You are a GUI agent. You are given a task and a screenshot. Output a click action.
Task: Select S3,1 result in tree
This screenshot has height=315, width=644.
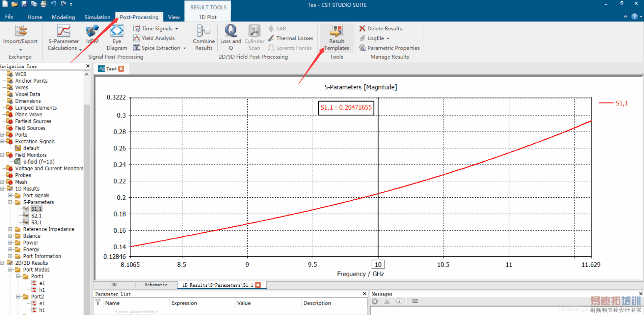pos(36,222)
